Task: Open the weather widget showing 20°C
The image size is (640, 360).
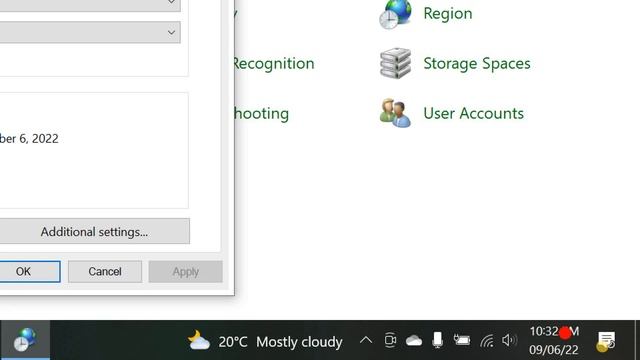Action: tap(265, 341)
